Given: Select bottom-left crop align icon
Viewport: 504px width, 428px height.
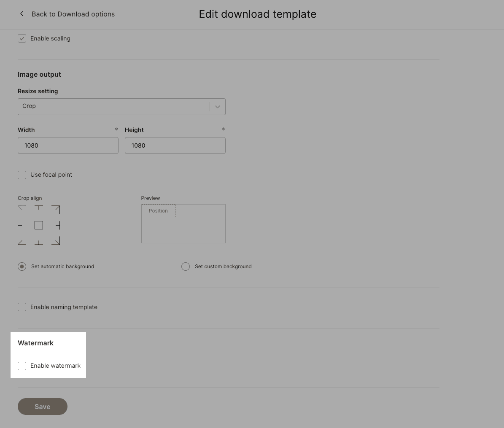Looking at the screenshot, I should 22,241.
